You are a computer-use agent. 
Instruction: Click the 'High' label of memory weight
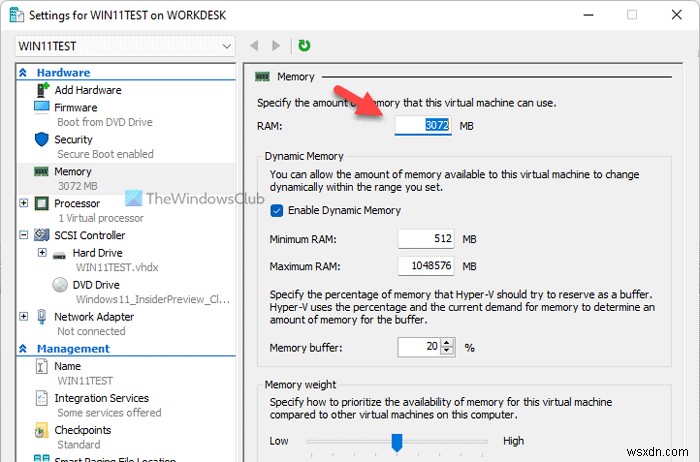tap(513, 441)
